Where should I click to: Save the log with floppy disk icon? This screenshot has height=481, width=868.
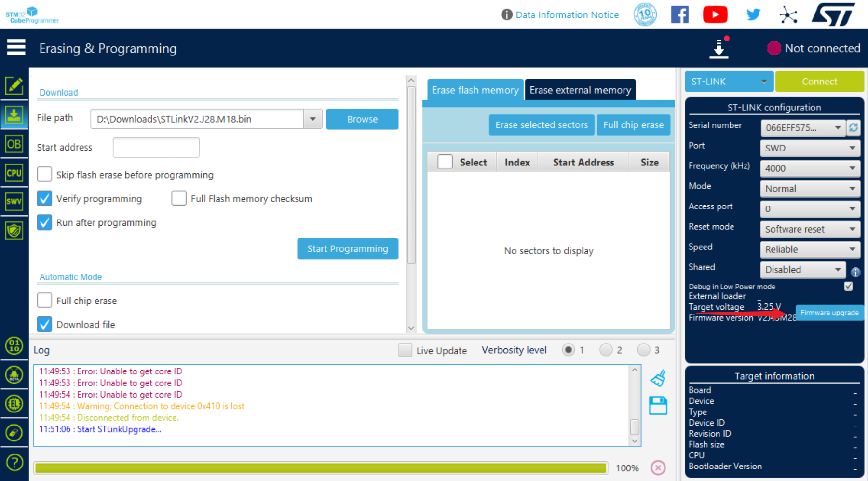click(658, 406)
